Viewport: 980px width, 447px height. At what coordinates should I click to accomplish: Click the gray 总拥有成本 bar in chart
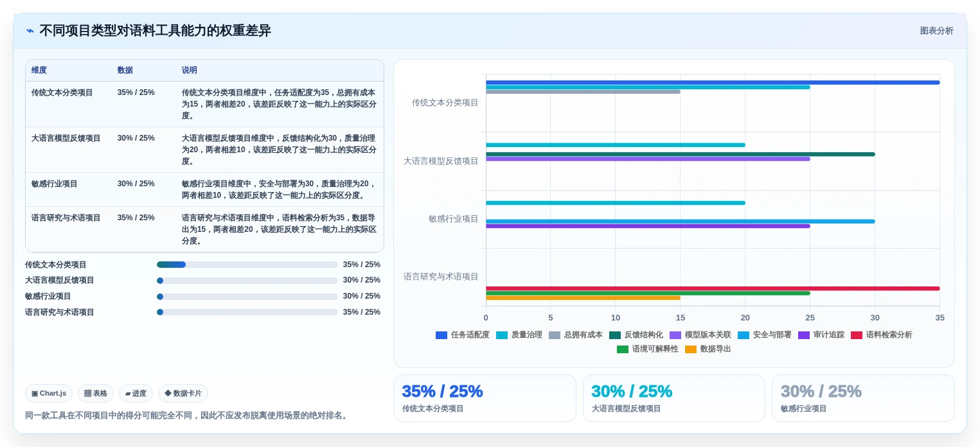coord(583,92)
